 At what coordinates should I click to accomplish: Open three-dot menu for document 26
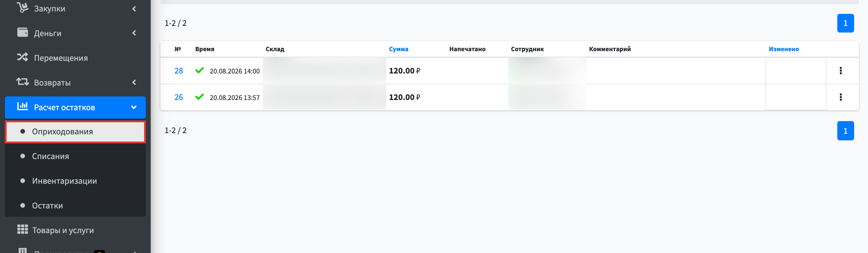click(x=840, y=97)
